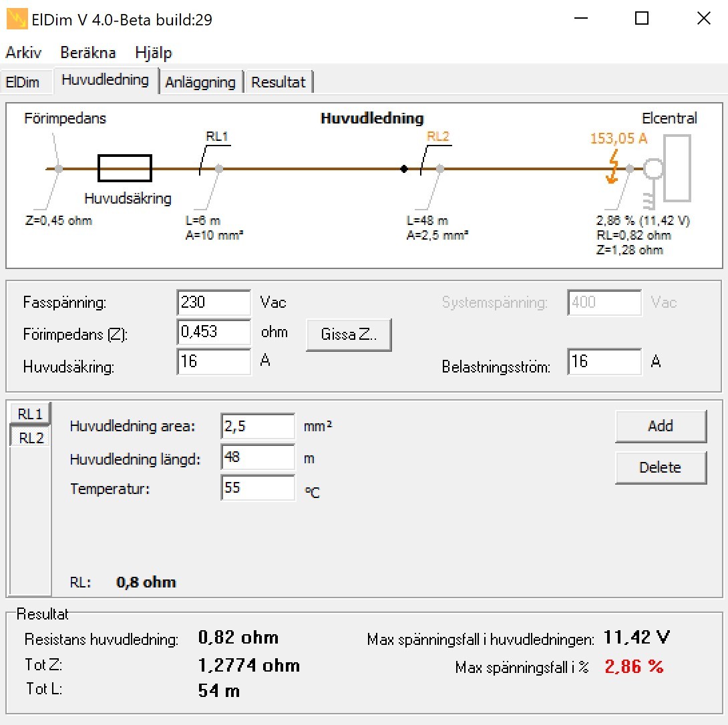The image size is (728, 725).
Task: Select the orange RL2 cable node
Action: tap(439, 169)
